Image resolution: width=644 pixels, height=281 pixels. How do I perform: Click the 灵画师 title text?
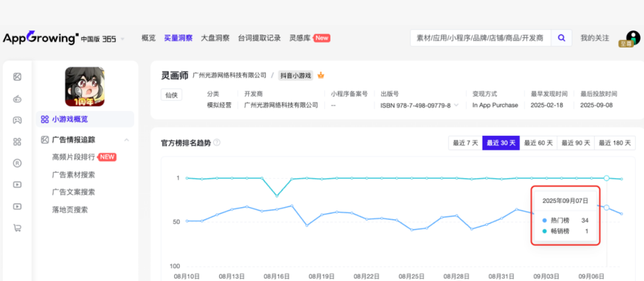[175, 75]
